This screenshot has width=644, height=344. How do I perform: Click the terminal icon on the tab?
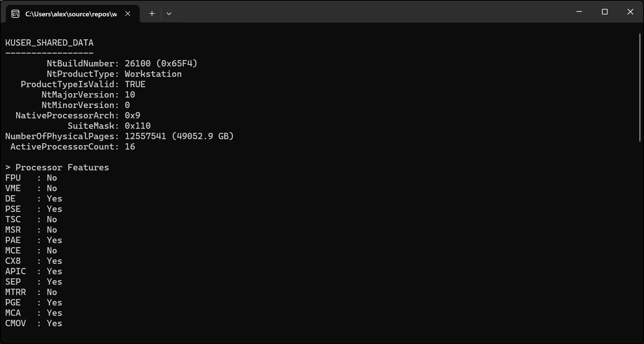(16, 14)
